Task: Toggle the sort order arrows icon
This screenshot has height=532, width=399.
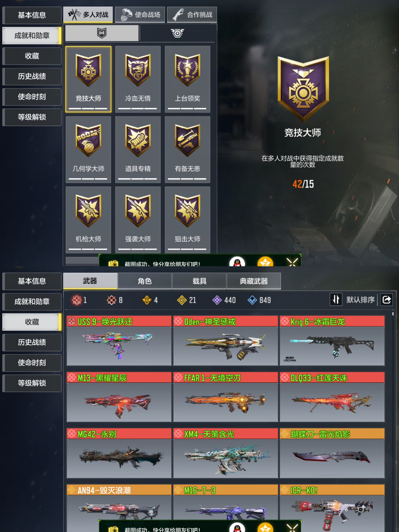Action: pos(336,300)
